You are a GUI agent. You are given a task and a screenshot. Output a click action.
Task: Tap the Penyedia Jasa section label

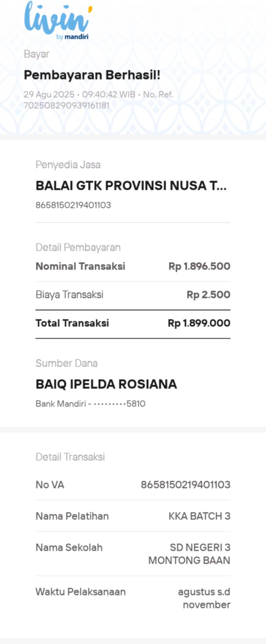click(x=68, y=165)
